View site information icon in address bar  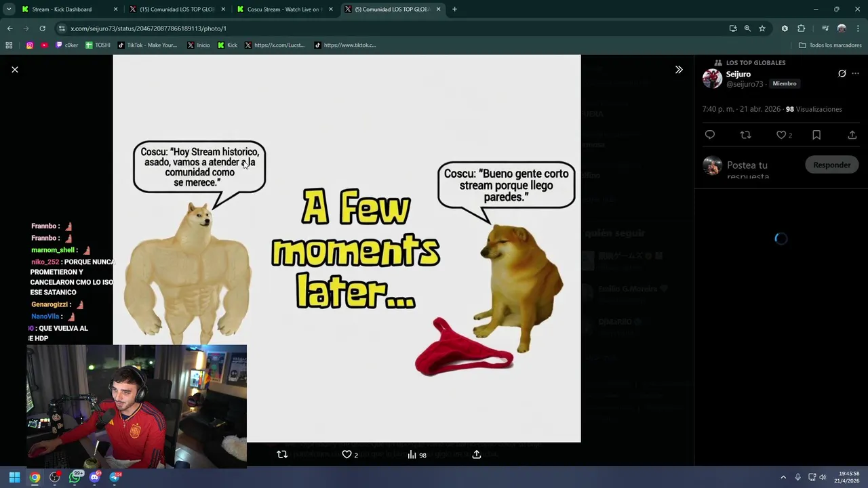[x=62, y=28]
